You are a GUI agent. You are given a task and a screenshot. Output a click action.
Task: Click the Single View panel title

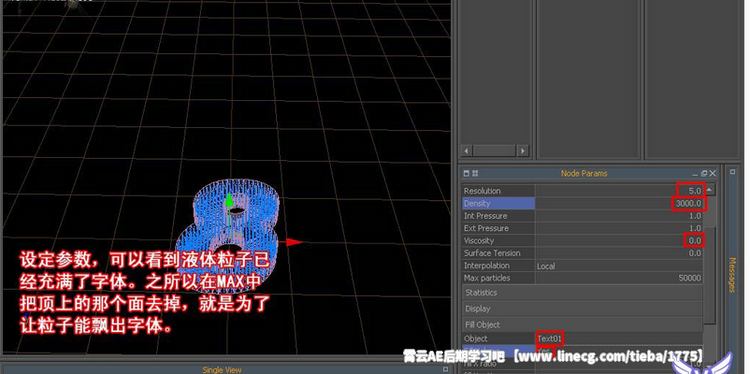point(222,370)
